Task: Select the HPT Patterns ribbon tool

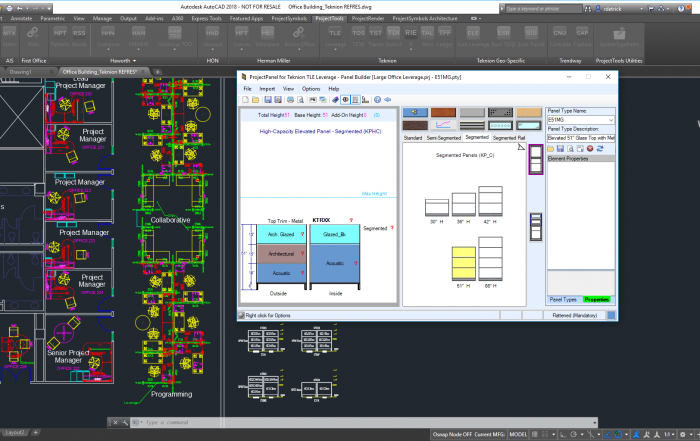Action: 60,37
